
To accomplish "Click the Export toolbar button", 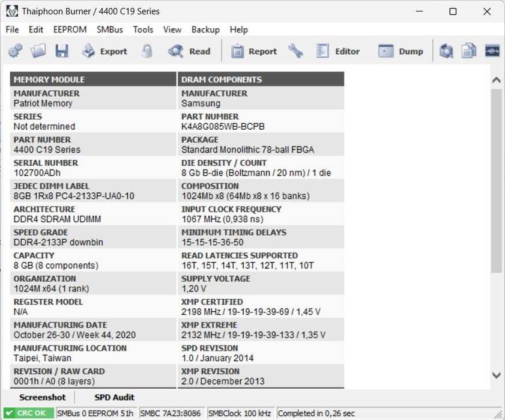I will [104, 51].
